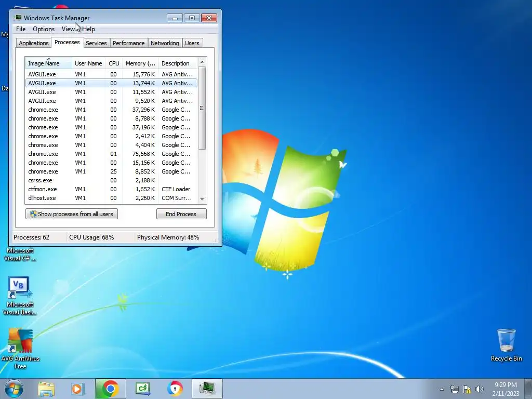Sort by CPU column header
This screenshot has height=399, width=532.
click(x=114, y=63)
